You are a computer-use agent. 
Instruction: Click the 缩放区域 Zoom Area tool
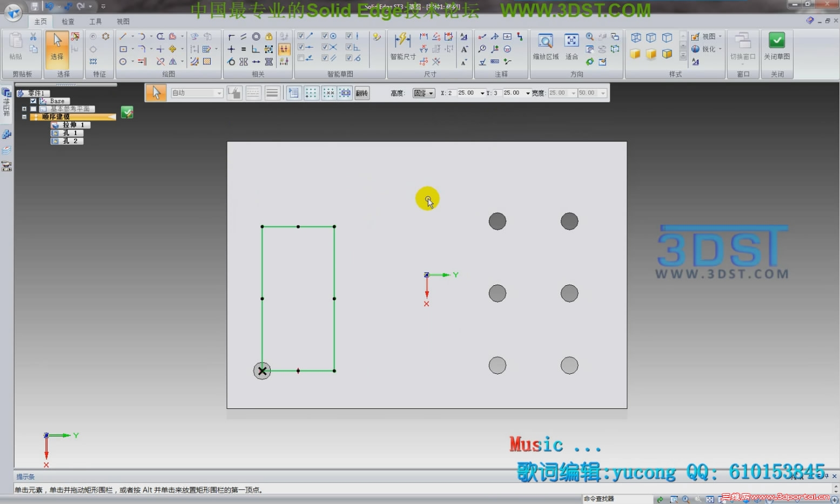point(546,46)
